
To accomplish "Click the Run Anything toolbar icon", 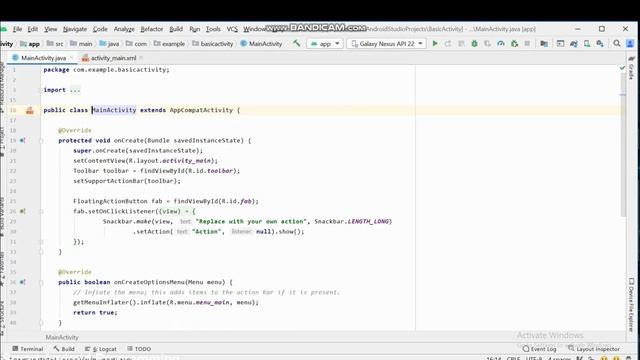I will coord(560,43).
